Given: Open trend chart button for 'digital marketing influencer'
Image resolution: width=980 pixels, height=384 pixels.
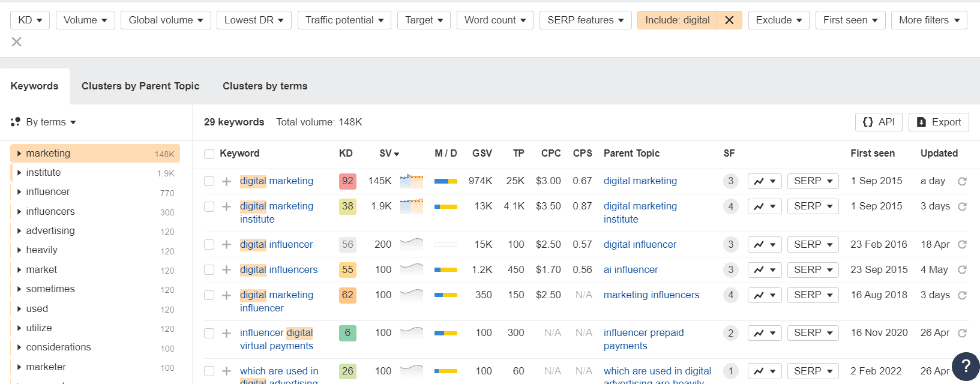Looking at the screenshot, I should point(765,295).
